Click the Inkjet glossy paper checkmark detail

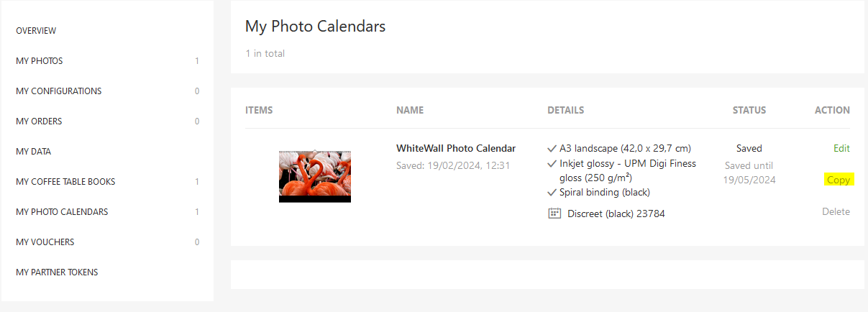(552, 163)
